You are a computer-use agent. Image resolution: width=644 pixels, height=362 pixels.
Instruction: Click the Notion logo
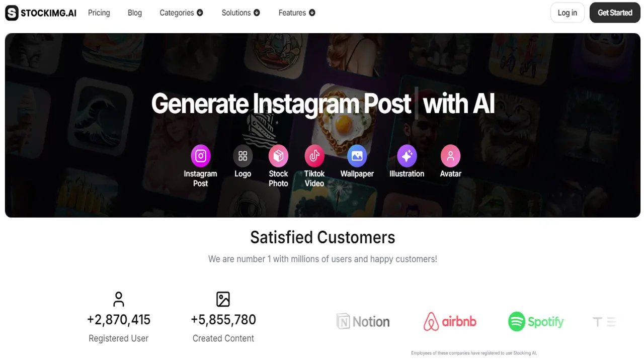click(x=363, y=322)
